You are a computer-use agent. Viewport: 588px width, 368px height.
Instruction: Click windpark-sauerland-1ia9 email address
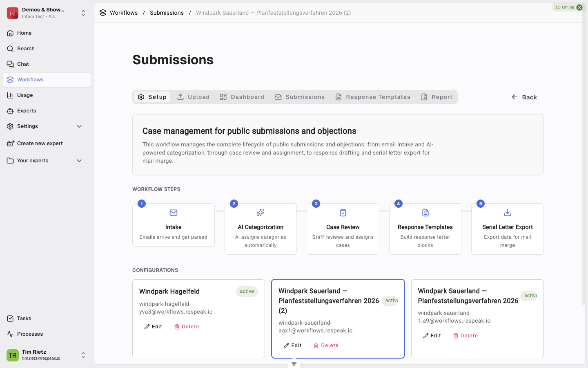coord(454,317)
